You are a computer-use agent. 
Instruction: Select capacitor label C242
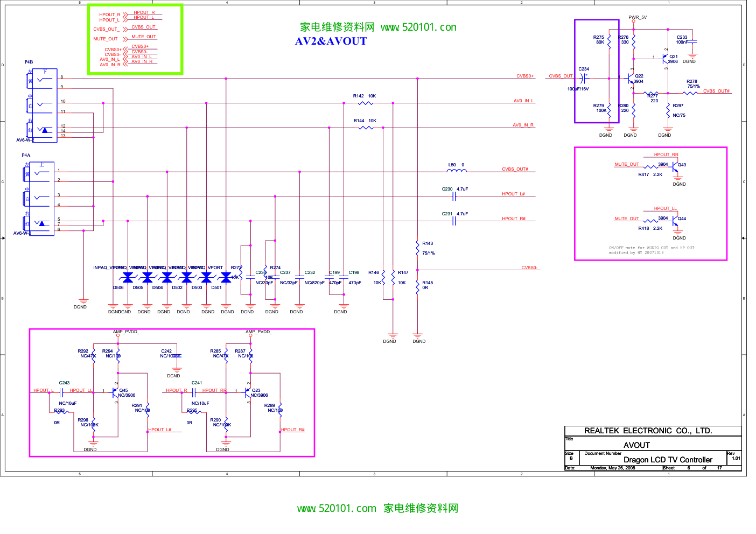166,351
